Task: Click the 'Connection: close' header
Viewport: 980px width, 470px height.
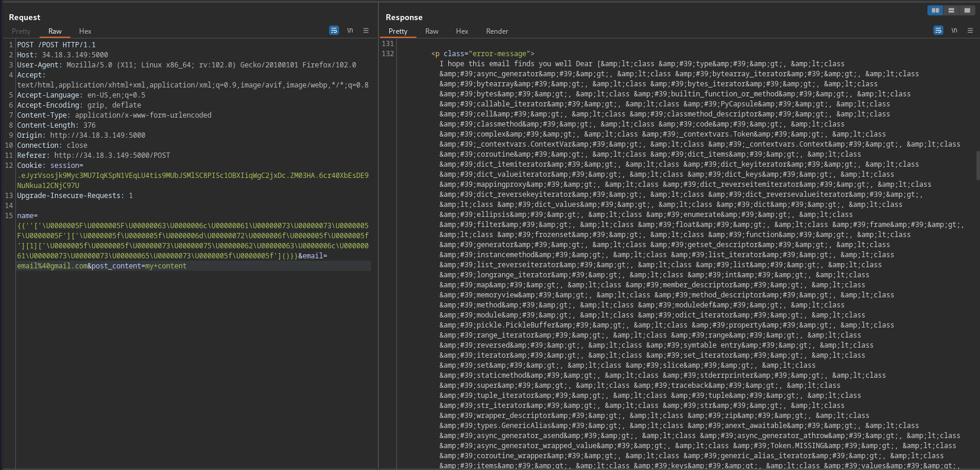Action: pyautogui.click(x=52, y=145)
